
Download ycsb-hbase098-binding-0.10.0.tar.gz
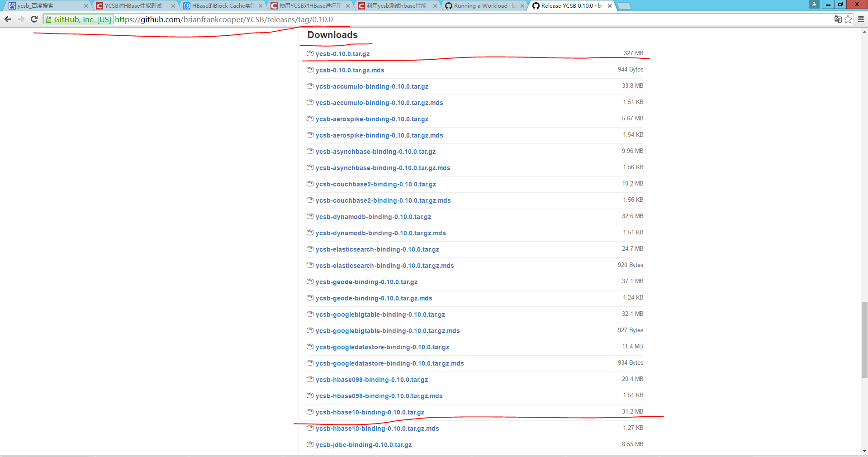pyautogui.click(x=372, y=380)
